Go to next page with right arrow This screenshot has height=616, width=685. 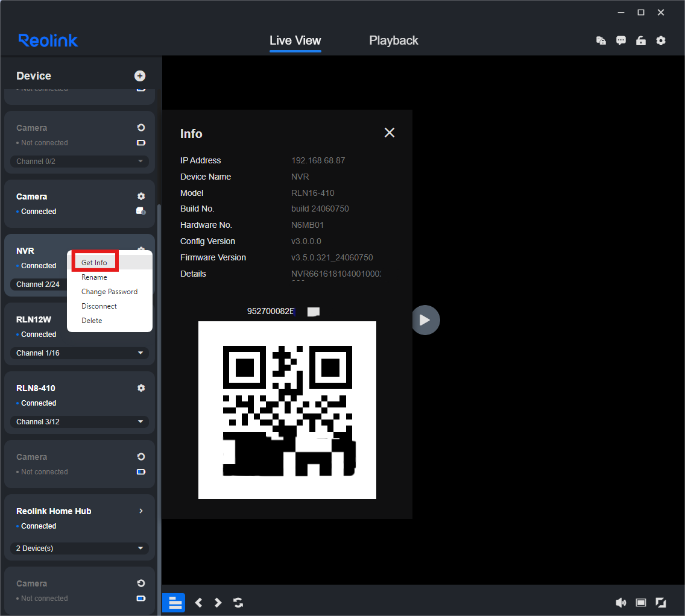[218, 603]
